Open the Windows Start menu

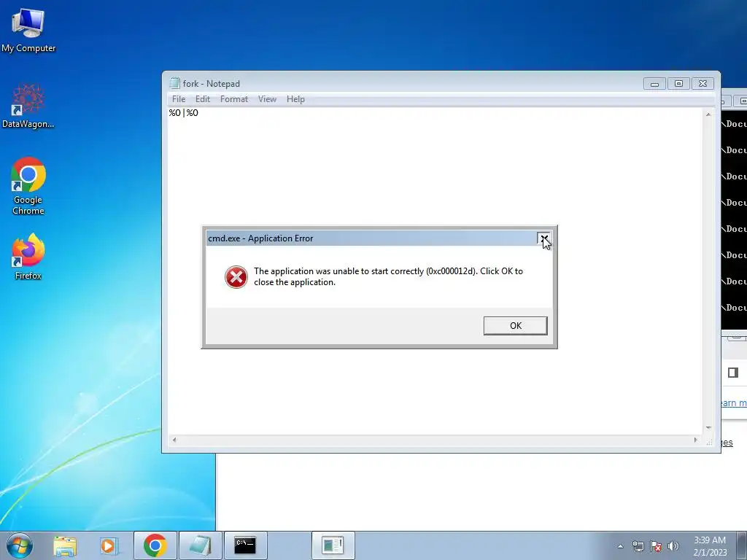click(x=20, y=545)
